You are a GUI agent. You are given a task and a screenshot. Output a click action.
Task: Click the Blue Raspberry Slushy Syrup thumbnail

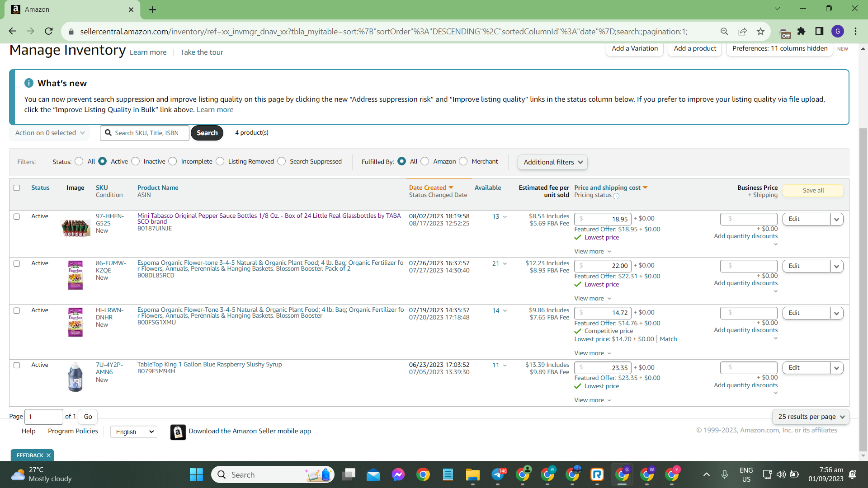click(x=75, y=377)
